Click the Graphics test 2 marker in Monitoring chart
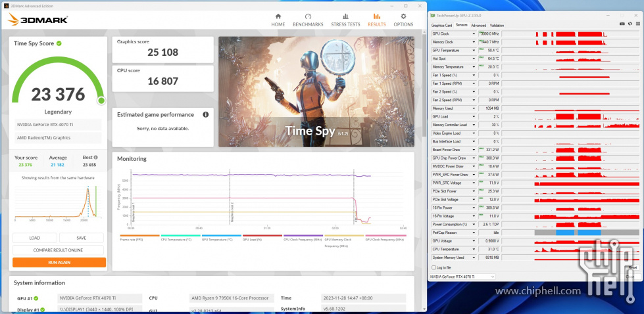 tap(230, 198)
